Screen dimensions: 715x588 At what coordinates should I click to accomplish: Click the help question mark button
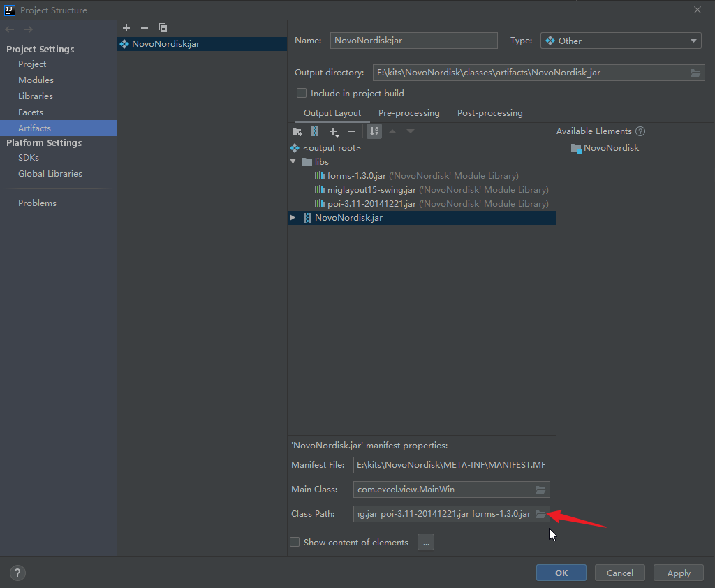click(x=17, y=573)
